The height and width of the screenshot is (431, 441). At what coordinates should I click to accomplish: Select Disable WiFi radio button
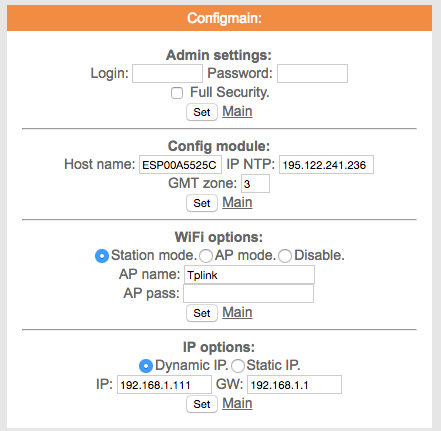pos(285,256)
